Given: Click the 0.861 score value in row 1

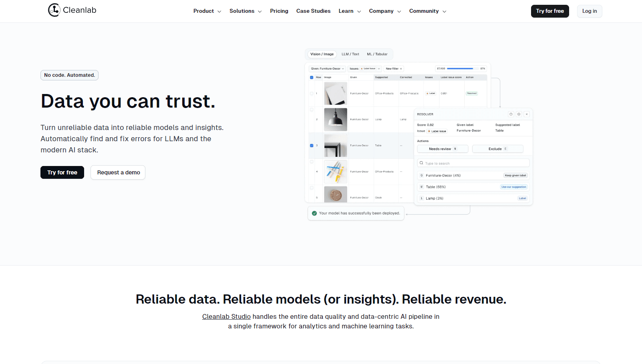Looking at the screenshot, I should click(444, 94).
